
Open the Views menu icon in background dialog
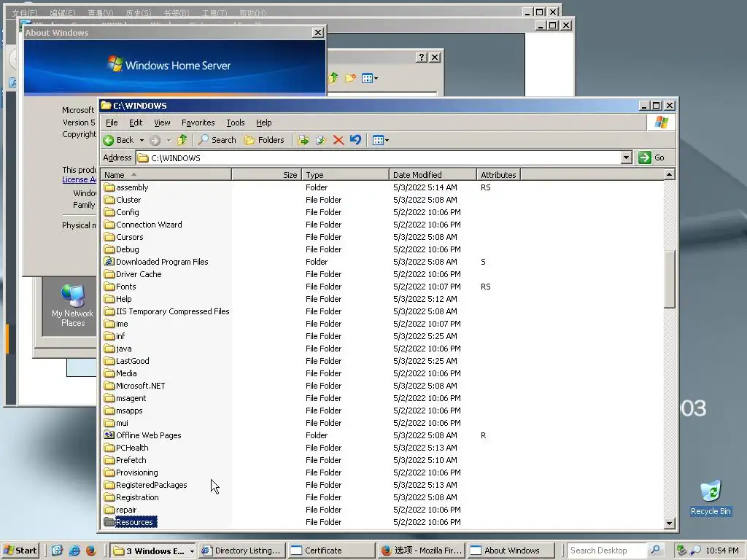pos(370,78)
